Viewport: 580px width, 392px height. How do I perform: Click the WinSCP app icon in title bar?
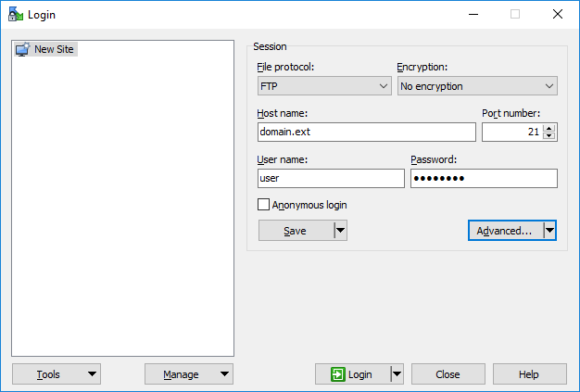tap(16, 14)
